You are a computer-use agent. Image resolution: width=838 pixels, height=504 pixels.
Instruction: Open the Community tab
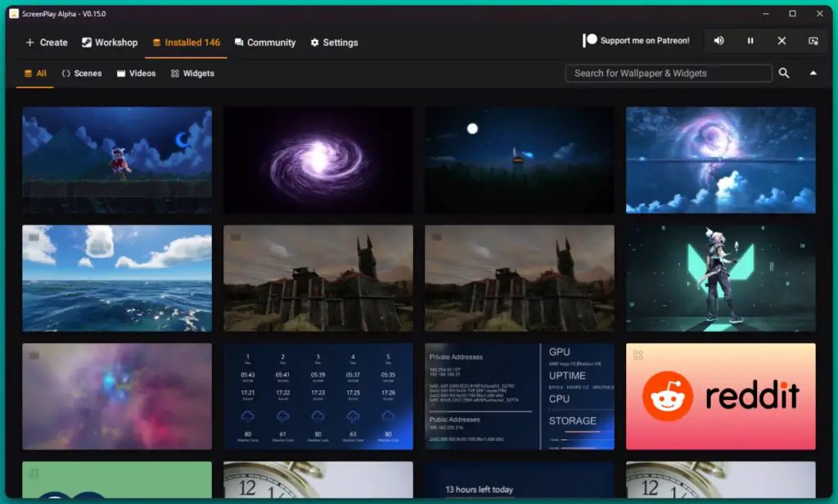point(265,43)
